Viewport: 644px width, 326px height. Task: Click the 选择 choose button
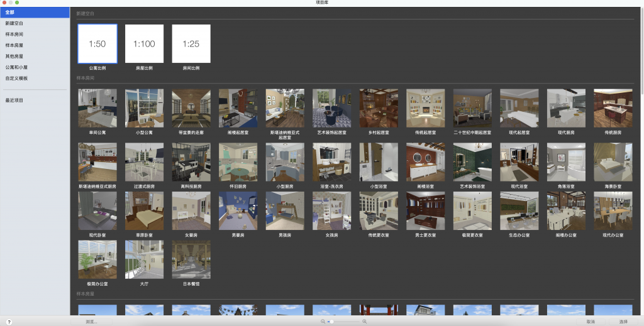click(x=623, y=322)
